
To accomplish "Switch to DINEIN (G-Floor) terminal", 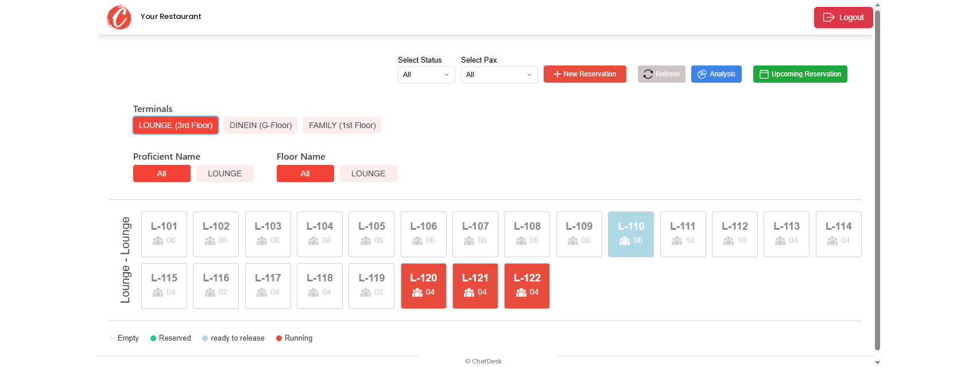I will tap(261, 125).
